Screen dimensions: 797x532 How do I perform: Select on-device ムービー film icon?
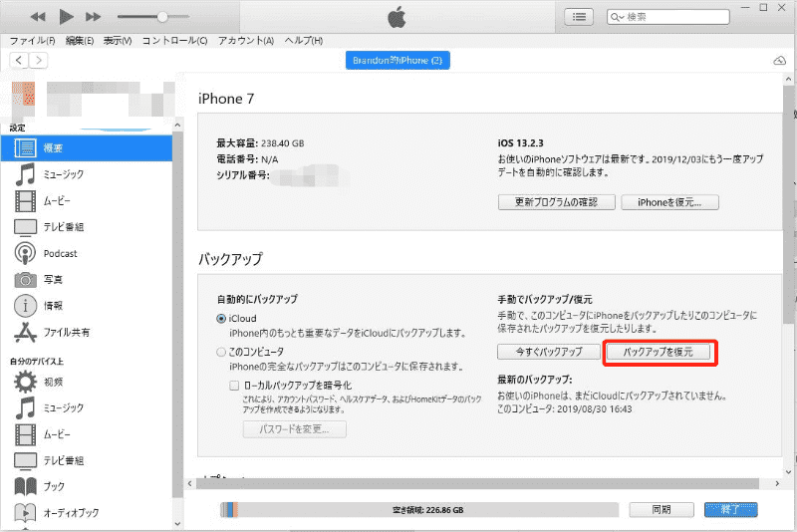tap(26, 434)
